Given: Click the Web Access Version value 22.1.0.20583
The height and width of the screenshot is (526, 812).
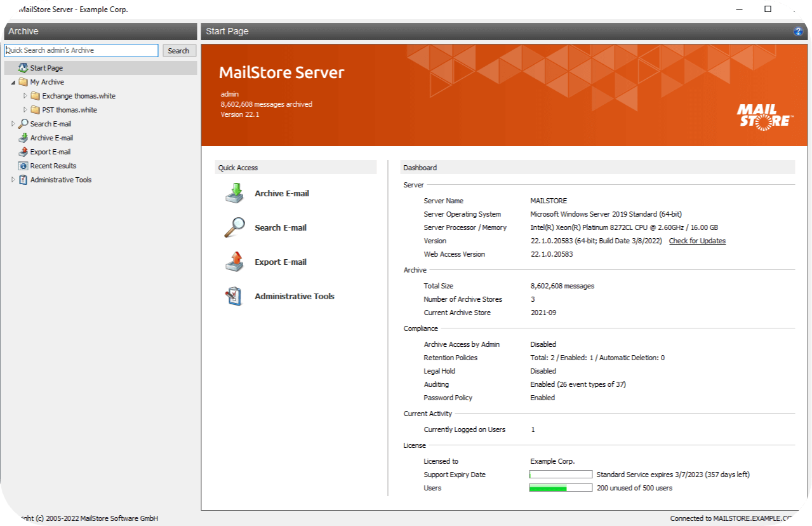Looking at the screenshot, I should click(x=552, y=254).
